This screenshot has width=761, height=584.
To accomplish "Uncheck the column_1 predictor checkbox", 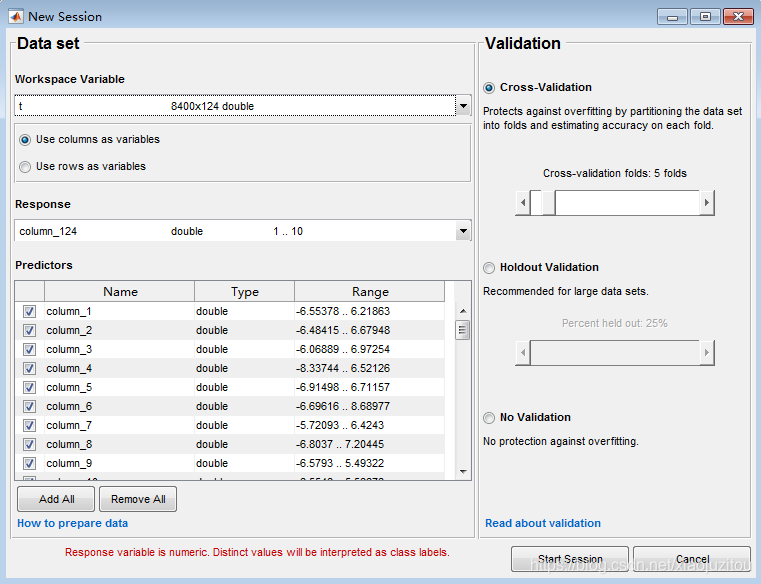I will pos(29,311).
